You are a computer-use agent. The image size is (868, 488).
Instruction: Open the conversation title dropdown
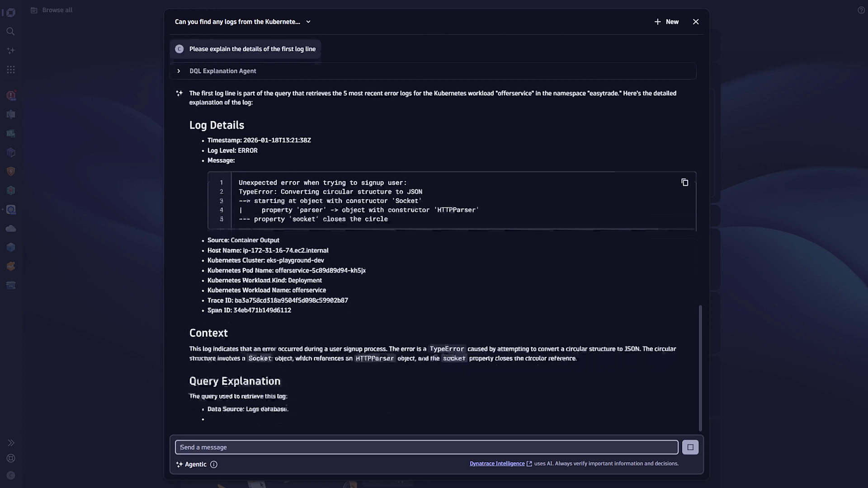pyautogui.click(x=308, y=22)
